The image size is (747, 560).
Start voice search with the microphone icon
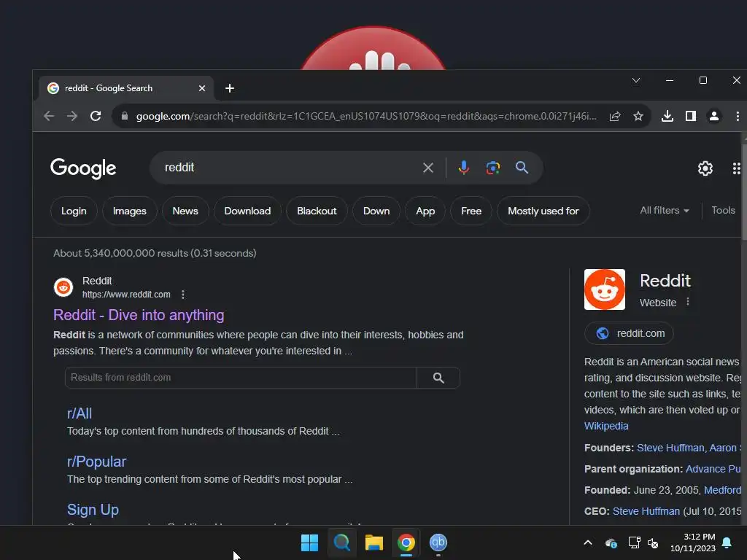(x=463, y=168)
